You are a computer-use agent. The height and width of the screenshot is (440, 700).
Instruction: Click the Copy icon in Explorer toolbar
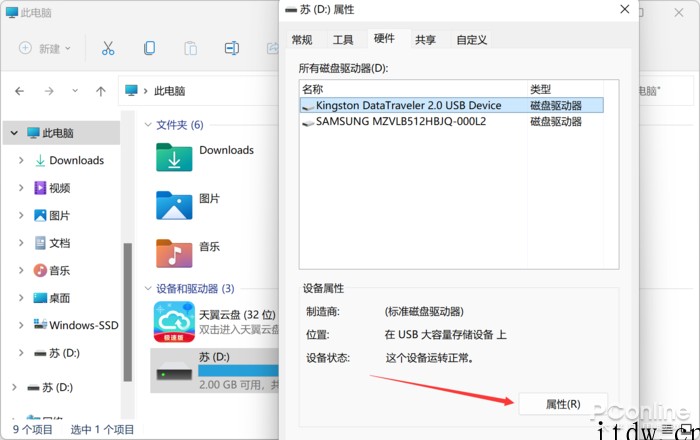[x=149, y=48]
